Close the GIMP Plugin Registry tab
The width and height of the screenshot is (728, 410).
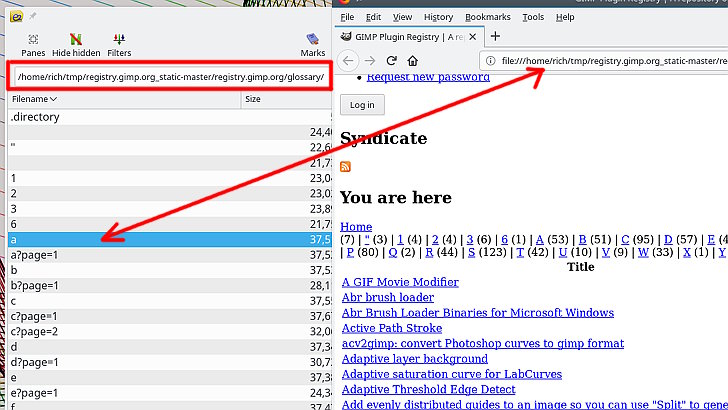pyautogui.click(x=473, y=37)
